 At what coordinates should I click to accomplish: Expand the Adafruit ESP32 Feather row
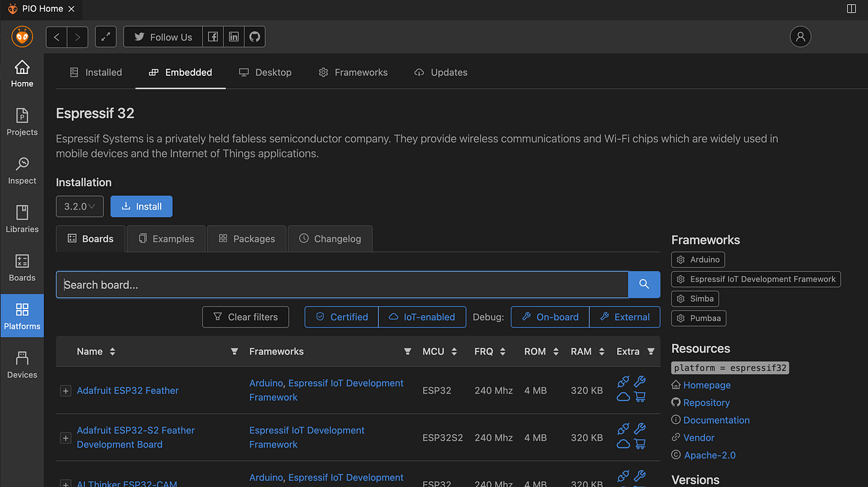[x=65, y=391]
